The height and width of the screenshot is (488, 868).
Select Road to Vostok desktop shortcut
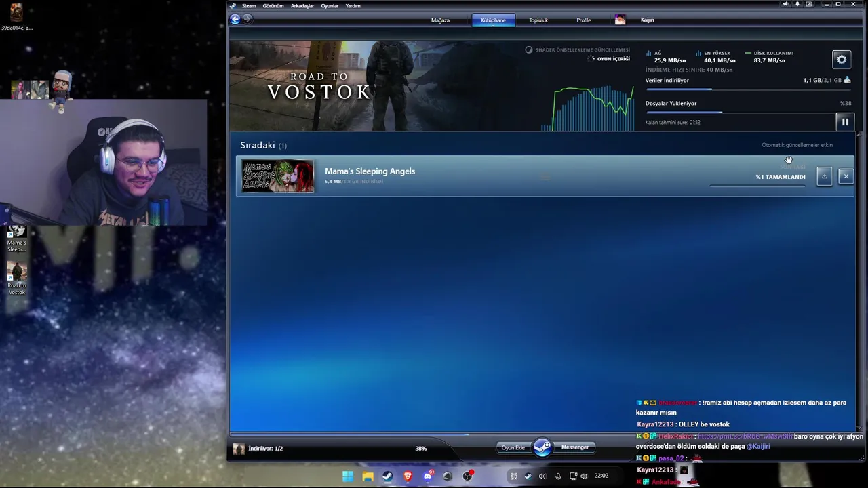(x=17, y=279)
